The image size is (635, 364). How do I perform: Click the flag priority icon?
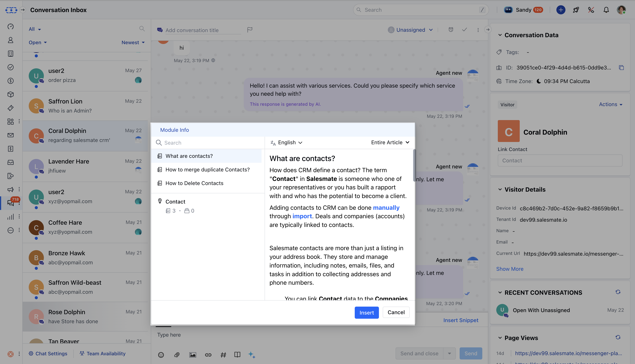[250, 30]
